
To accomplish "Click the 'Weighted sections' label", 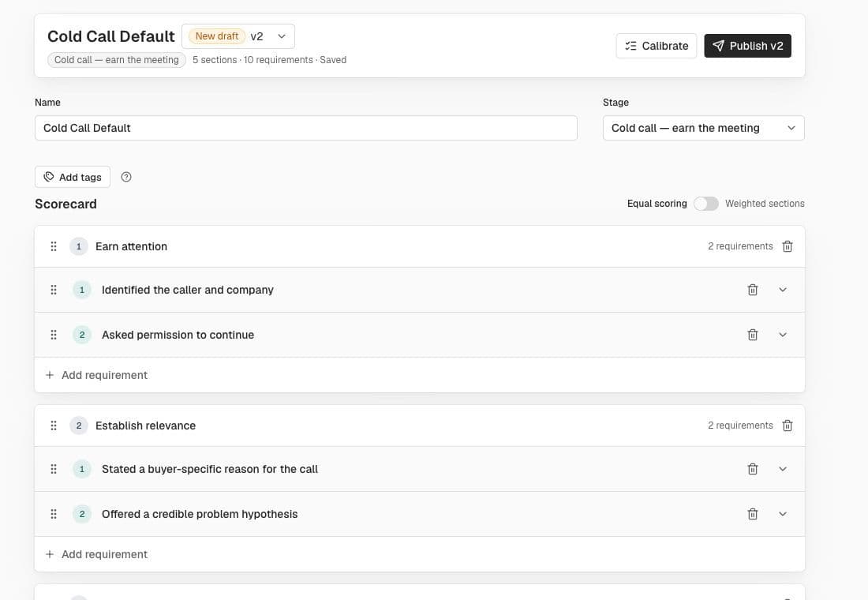I will (x=765, y=204).
